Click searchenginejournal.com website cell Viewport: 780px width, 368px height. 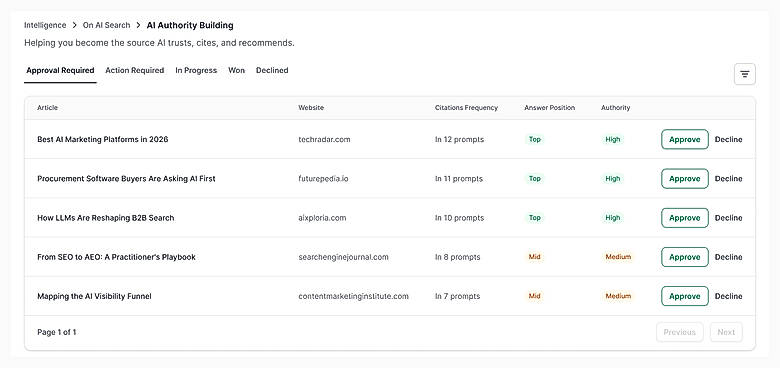click(343, 257)
